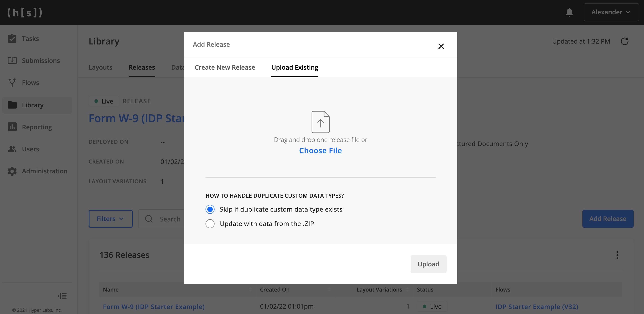The height and width of the screenshot is (314, 644).
Task: Open the Filters dropdown
Action: [110, 219]
